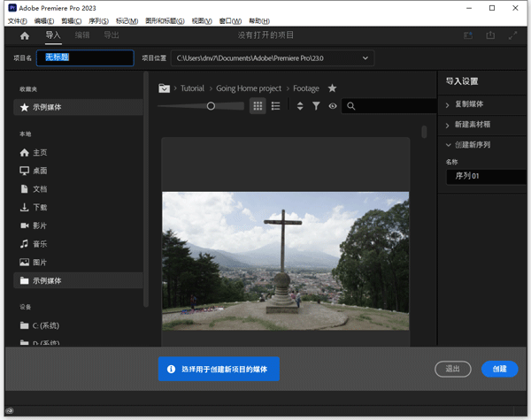Screen dimensions: 531x420
Task: Open the 文件(F) menu
Action: click(18, 20)
